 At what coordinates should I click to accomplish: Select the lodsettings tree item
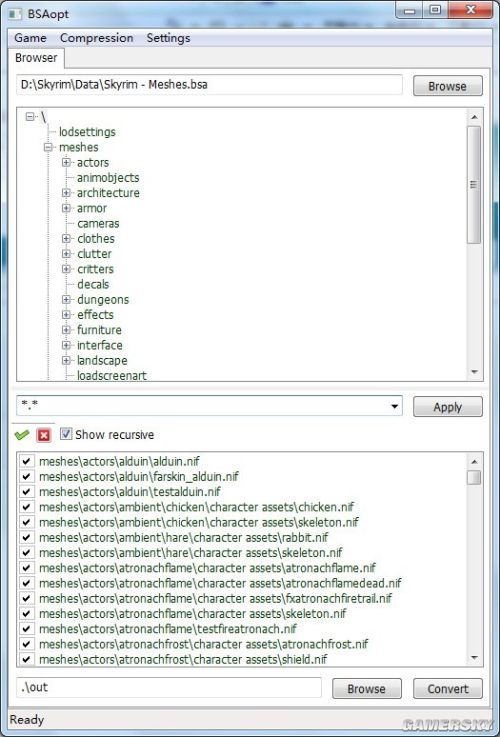point(87,132)
